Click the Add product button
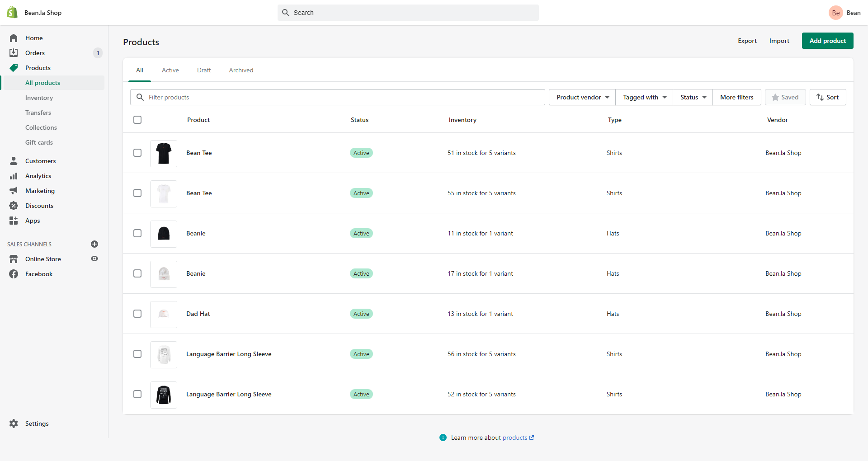 click(x=827, y=41)
